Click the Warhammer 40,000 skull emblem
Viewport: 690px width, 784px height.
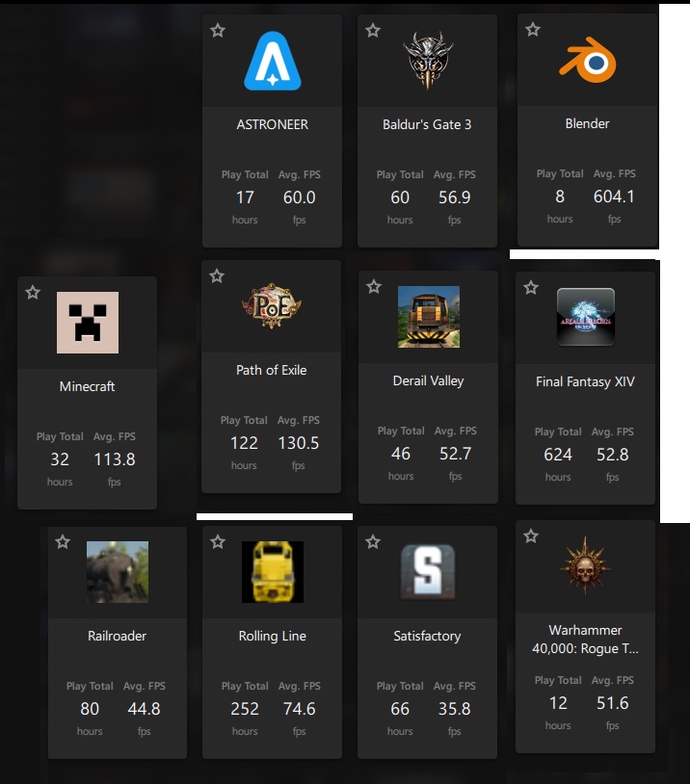pyautogui.click(x=585, y=566)
